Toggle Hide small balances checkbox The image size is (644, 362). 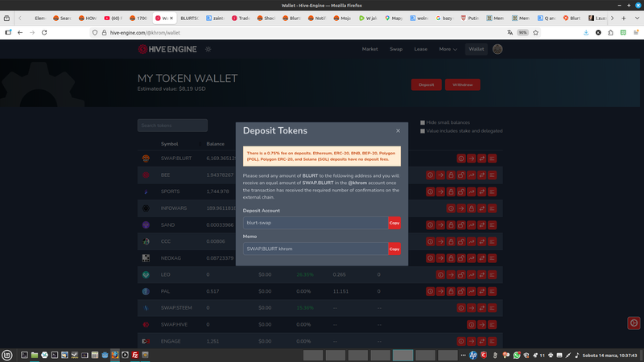(423, 123)
